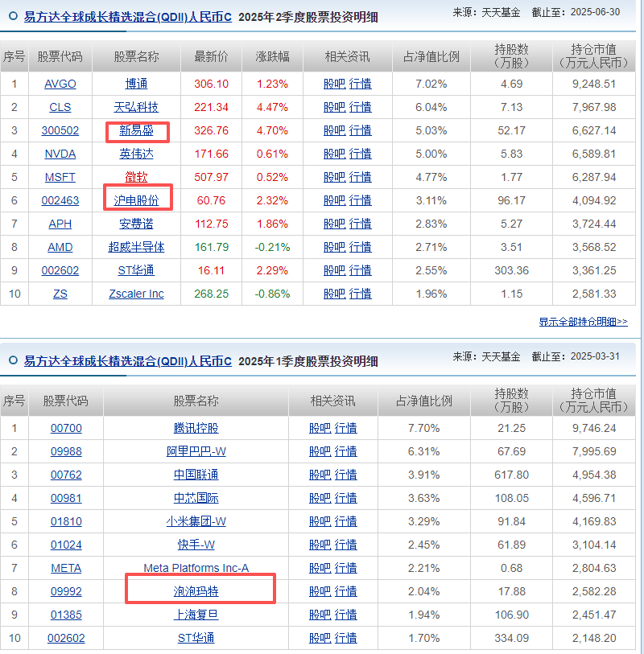
Task: Open the NVDA stock code link
Action: click(x=60, y=154)
